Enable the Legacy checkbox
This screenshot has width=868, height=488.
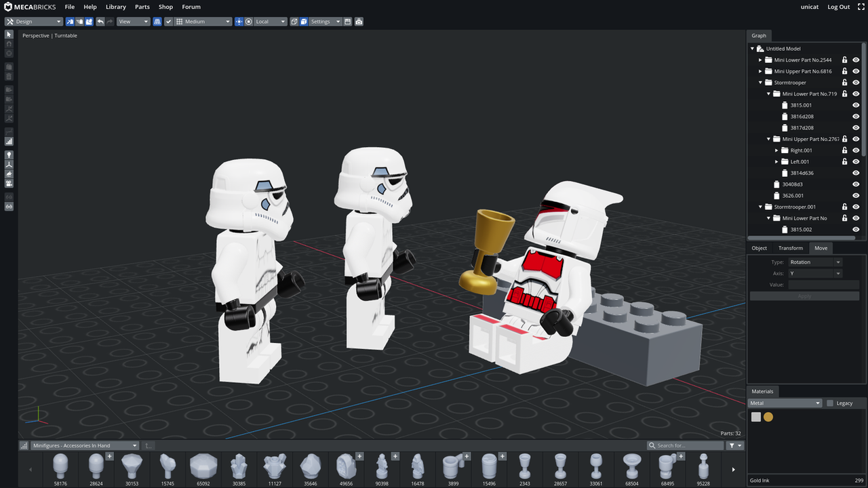click(x=830, y=403)
